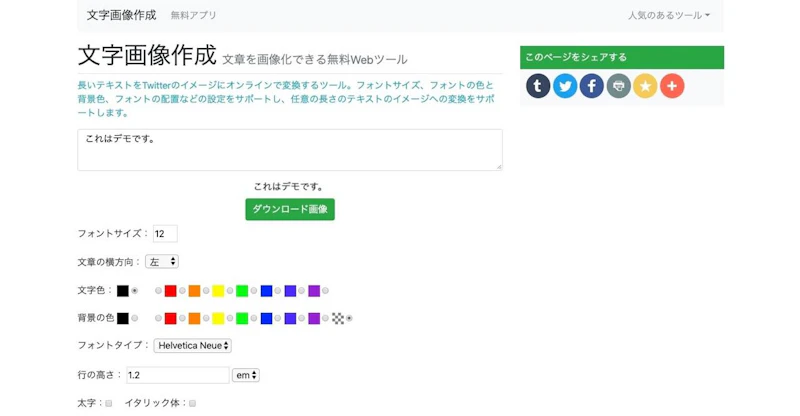Viewport: 800px width, 416px height.
Task: Enable the 太字 bold checkbox
Action: pos(108,403)
